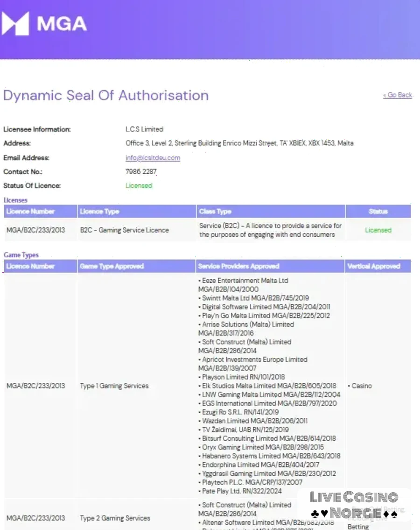Image resolution: width=420 pixels, height=530 pixels.
Task: Click Wazdan Limited provider entry
Action: coord(253,421)
